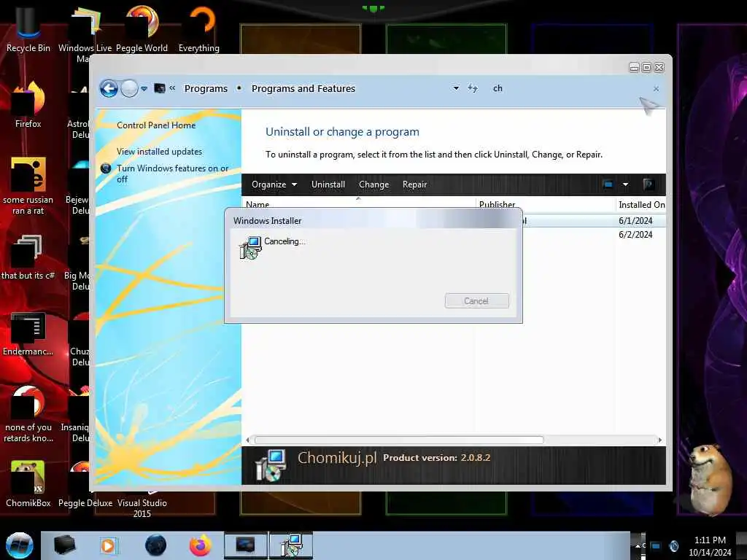Image resolution: width=747 pixels, height=560 pixels.
Task: Click the view options icon in toolbar
Action: (x=608, y=184)
